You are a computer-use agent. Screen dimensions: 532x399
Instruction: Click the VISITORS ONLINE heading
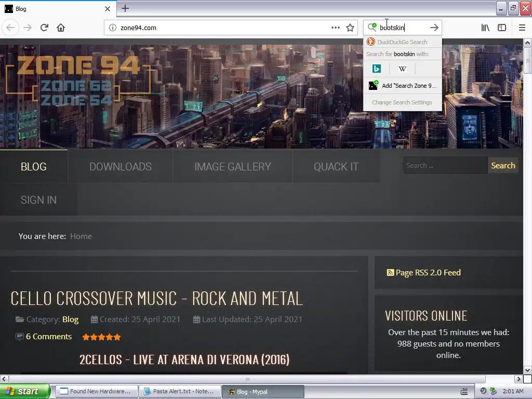pyautogui.click(x=426, y=316)
